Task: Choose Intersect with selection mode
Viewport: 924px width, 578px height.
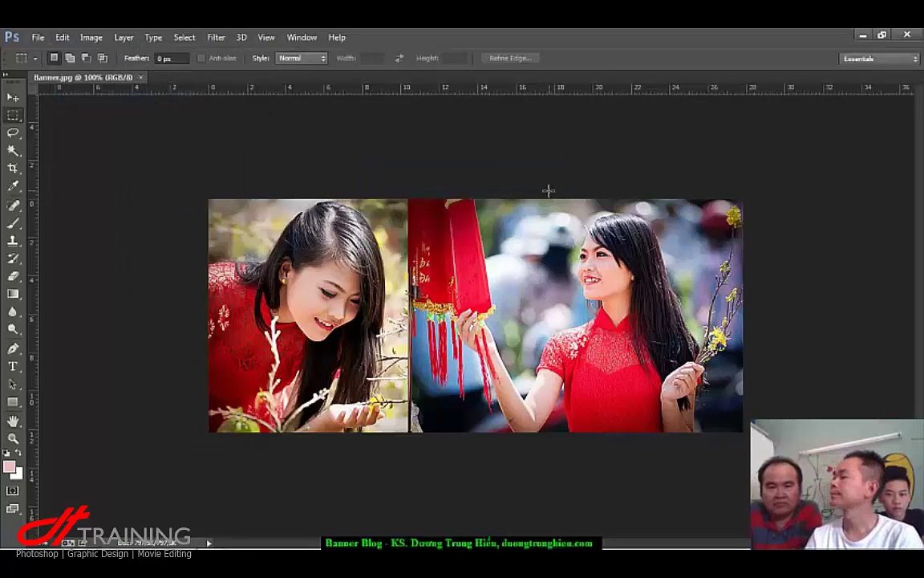Action: coord(103,58)
